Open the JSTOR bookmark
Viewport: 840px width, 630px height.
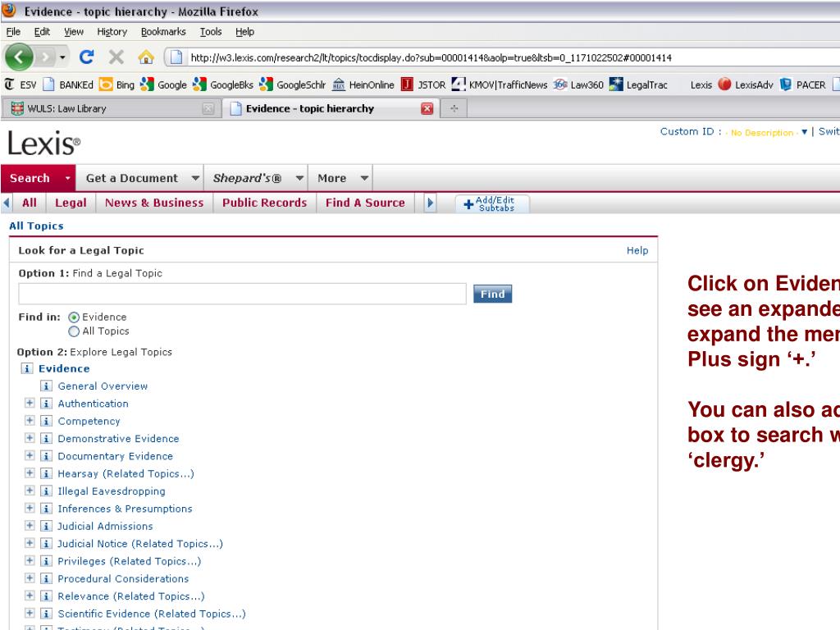[x=423, y=84]
